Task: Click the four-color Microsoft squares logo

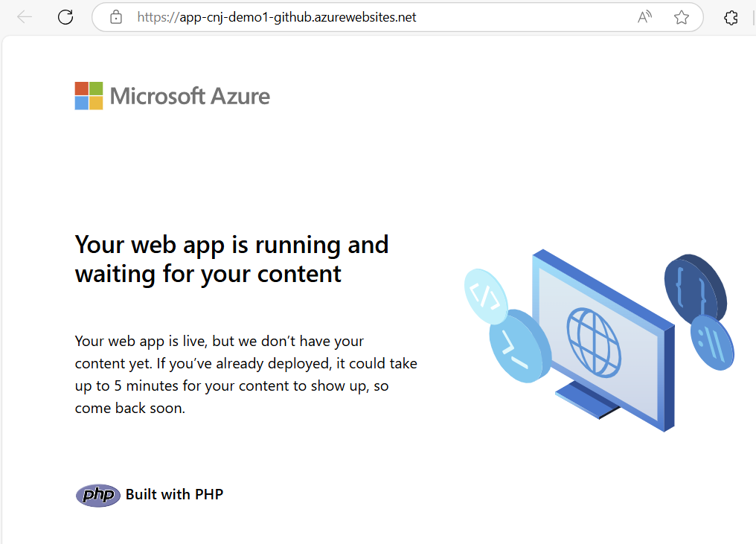Action: point(89,96)
